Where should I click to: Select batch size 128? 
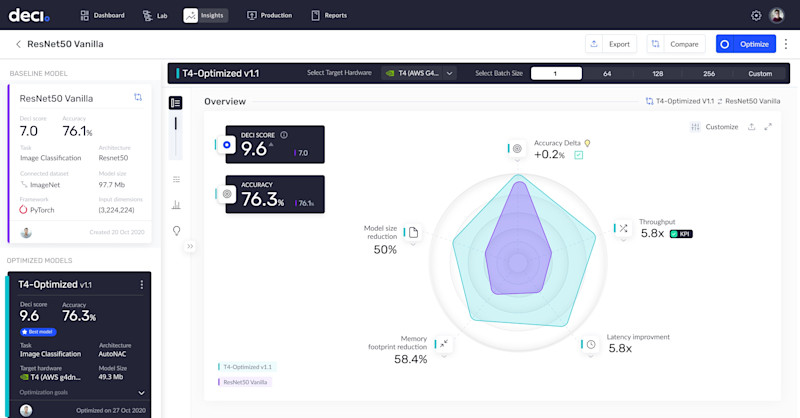tap(658, 73)
